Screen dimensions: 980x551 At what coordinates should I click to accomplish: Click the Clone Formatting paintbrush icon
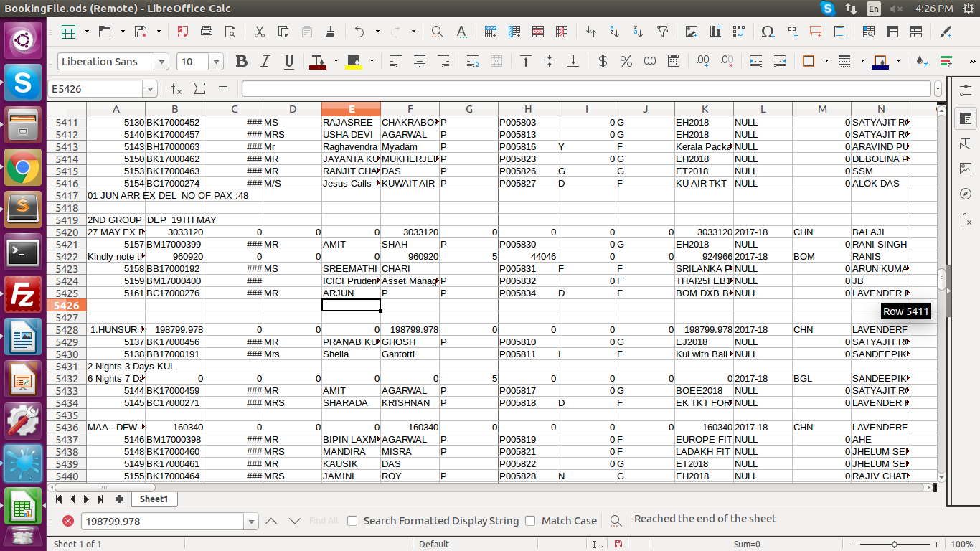click(331, 32)
